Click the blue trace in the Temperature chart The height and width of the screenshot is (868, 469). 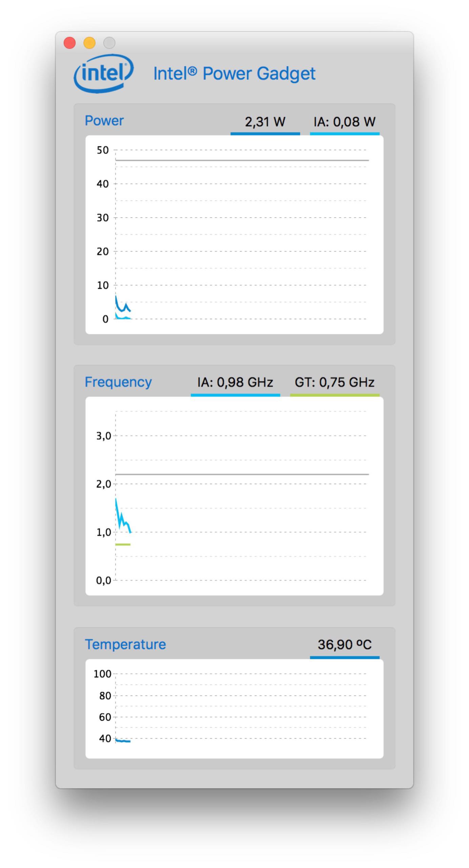[123, 741]
